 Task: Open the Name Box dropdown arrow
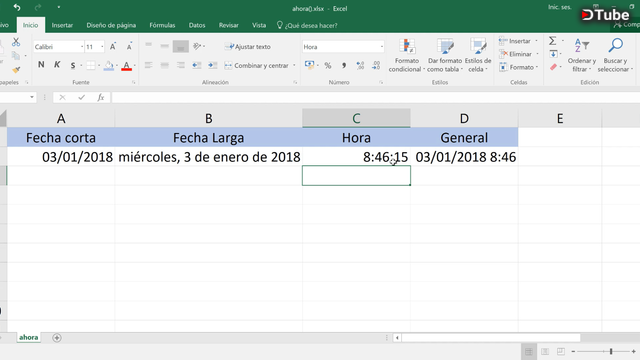coord(31,97)
